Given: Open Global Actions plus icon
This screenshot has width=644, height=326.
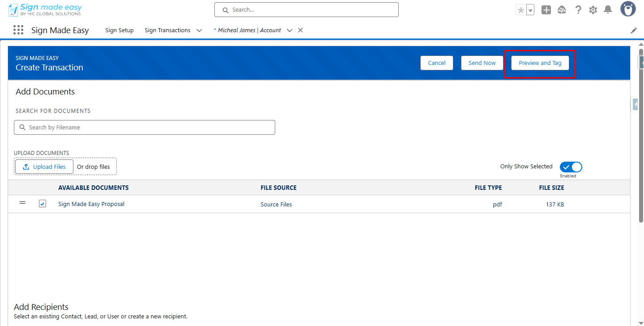Looking at the screenshot, I should pyautogui.click(x=546, y=10).
